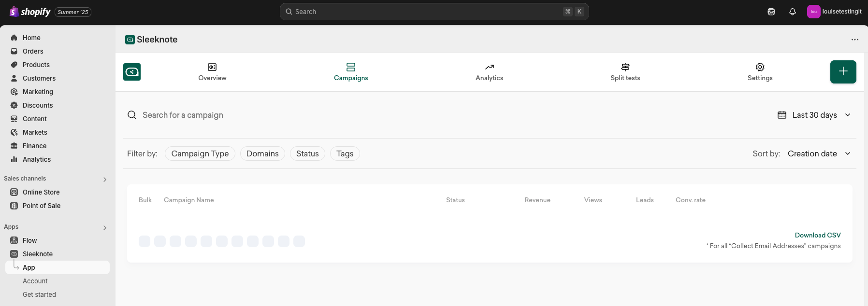Click the Bulk column header
This screenshot has width=868, height=306.
coord(145,200)
